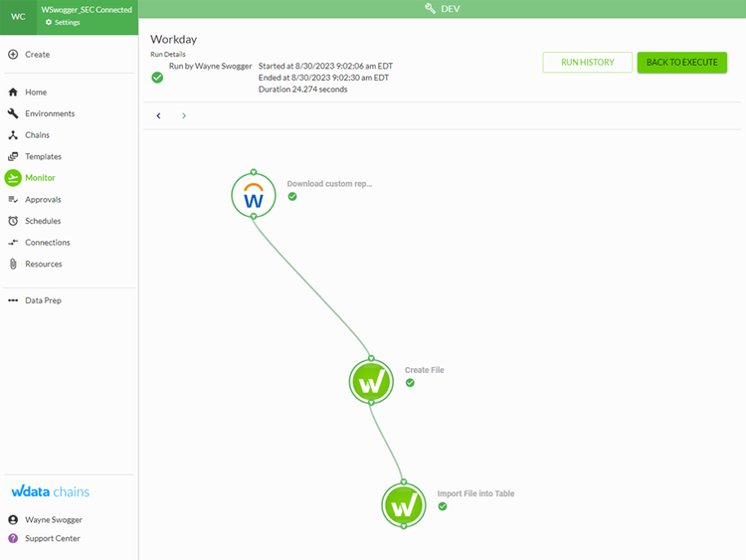Screen dimensions: 746x560
Task: Open the Support Center link text
Action: click(x=53, y=538)
